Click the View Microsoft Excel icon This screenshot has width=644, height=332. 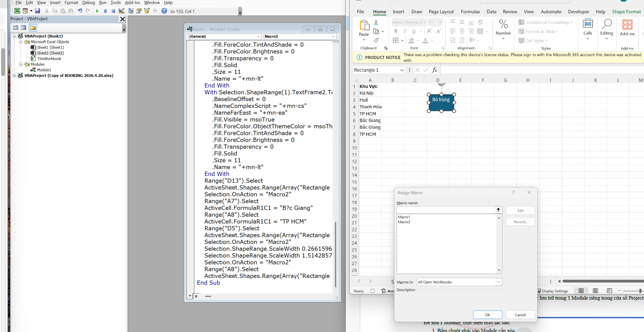pos(17,11)
